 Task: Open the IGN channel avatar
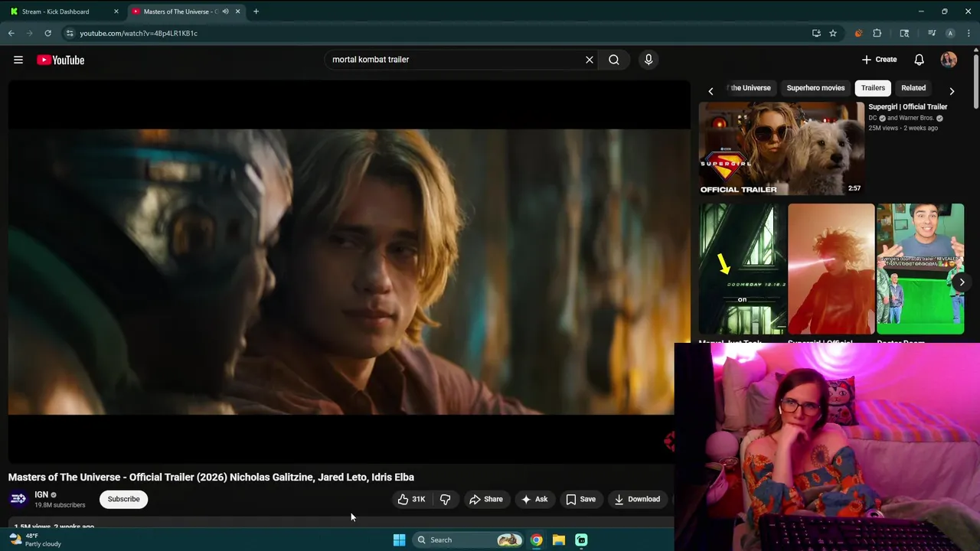tap(18, 499)
